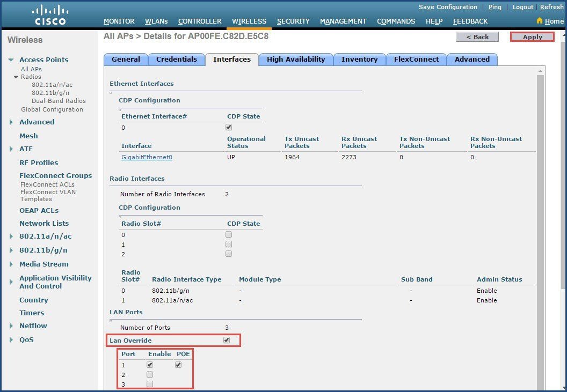Screen dimensions: 567x392
Task: Collapse the Radios subtree arrow
Action: [16, 77]
